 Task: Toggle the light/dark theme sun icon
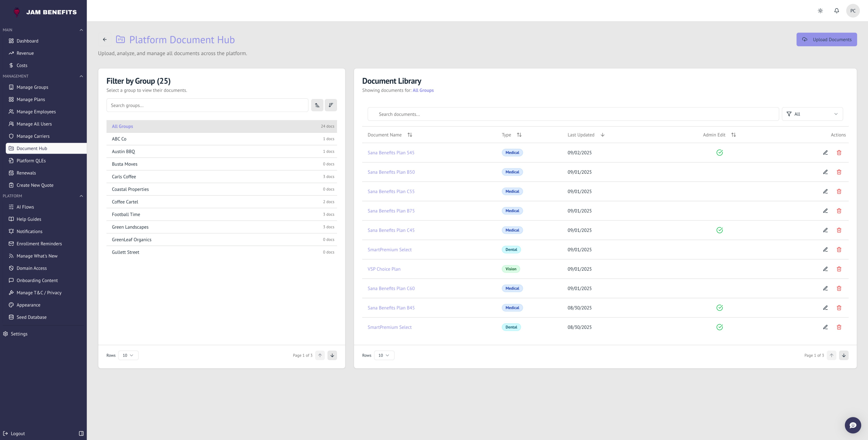(x=820, y=11)
